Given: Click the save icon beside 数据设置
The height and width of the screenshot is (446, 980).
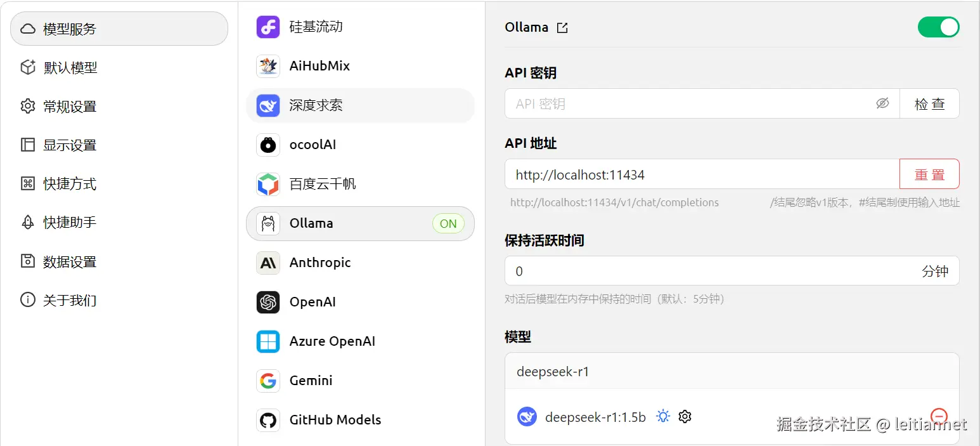Looking at the screenshot, I should [x=28, y=261].
